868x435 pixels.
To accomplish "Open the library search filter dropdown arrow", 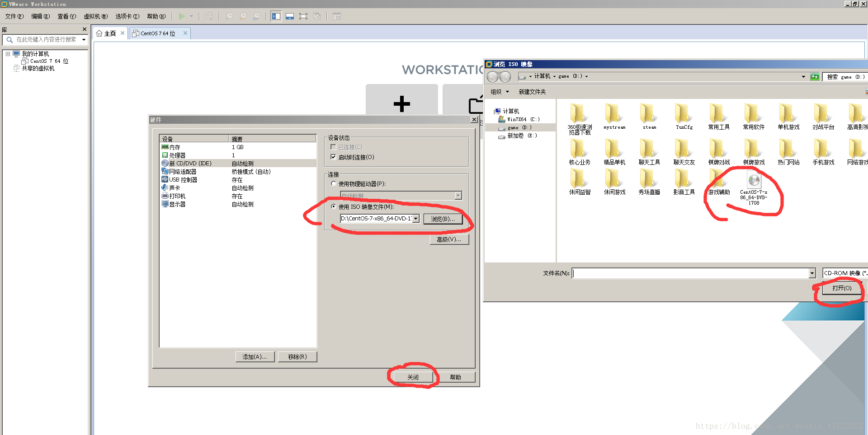I will pyautogui.click(x=84, y=40).
